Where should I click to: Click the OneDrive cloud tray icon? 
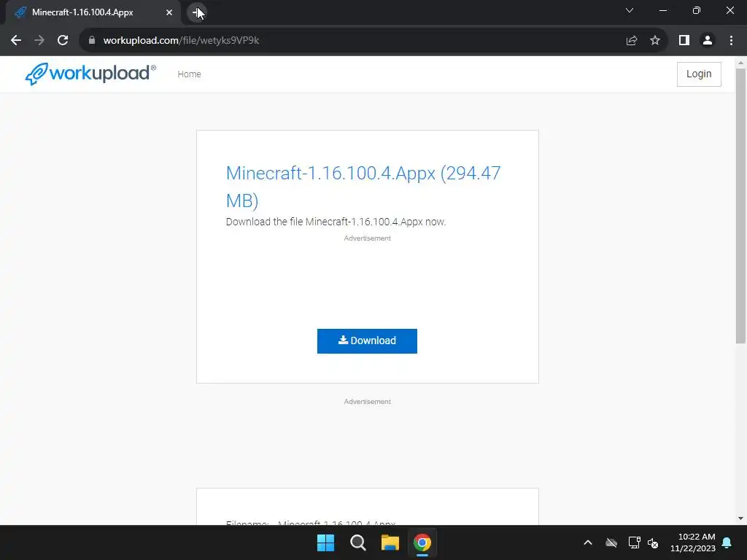tap(611, 542)
